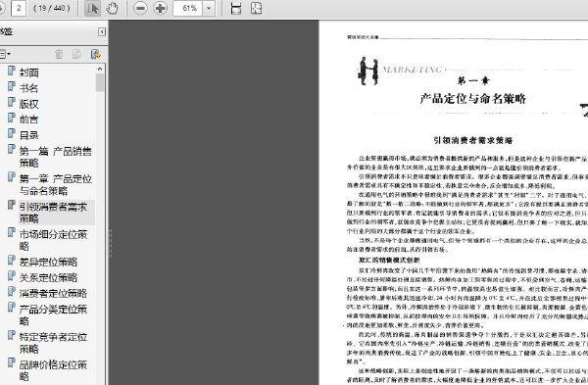Zoom out with the minus button

140,8
